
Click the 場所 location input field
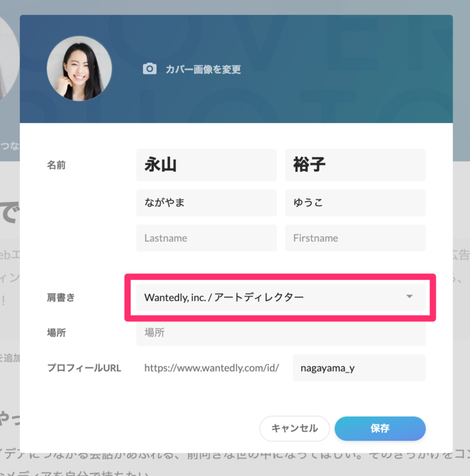(x=281, y=334)
